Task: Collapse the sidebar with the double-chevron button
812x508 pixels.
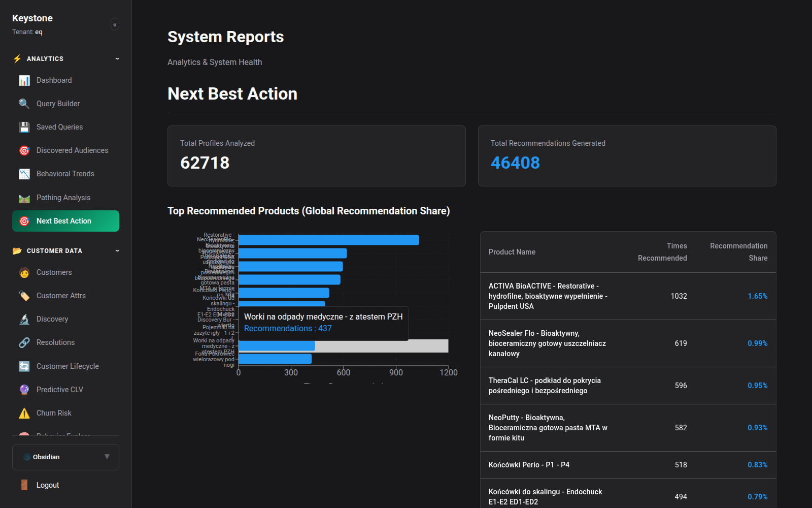Action: 115,24
